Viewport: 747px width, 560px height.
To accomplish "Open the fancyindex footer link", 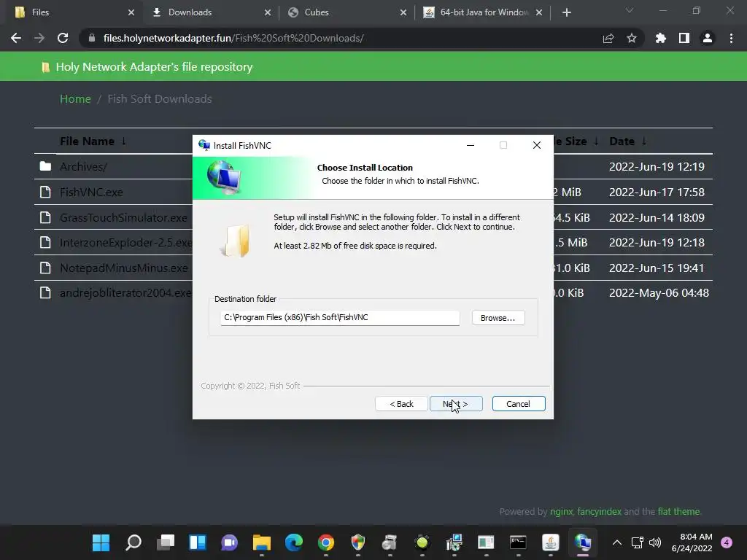I will [600, 511].
